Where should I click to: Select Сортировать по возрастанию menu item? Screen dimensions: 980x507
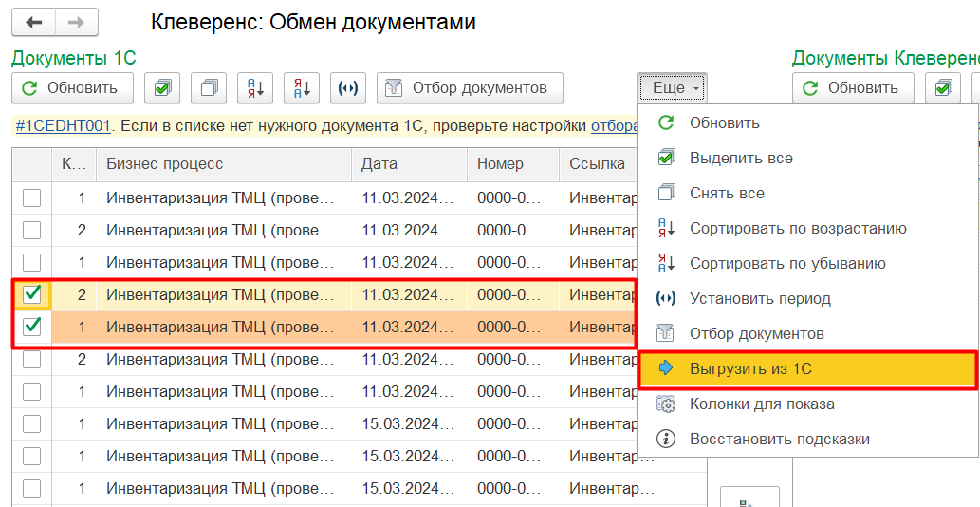point(807,228)
